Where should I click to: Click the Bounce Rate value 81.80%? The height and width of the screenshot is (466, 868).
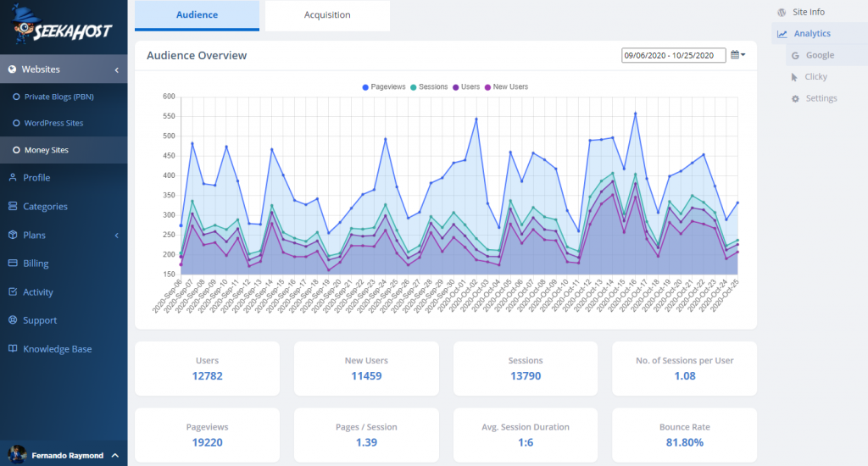685,443
